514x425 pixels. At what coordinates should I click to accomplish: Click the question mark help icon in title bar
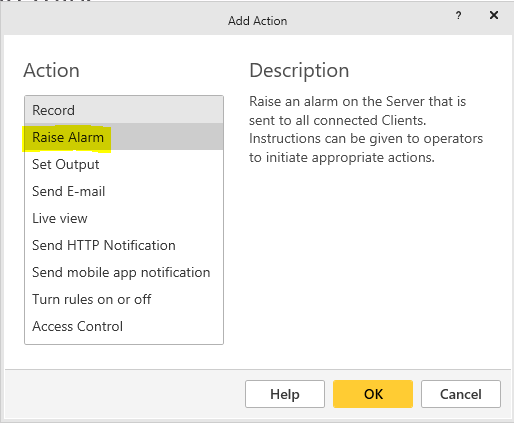(x=459, y=15)
